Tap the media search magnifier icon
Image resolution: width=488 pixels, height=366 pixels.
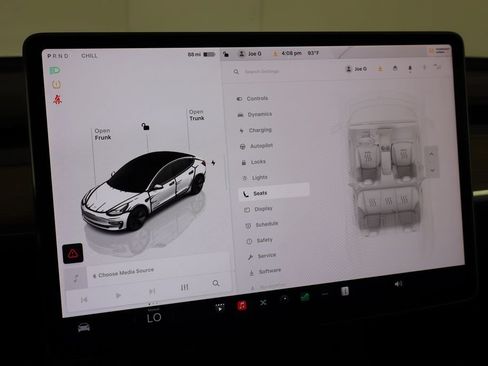tap(216, 283)
